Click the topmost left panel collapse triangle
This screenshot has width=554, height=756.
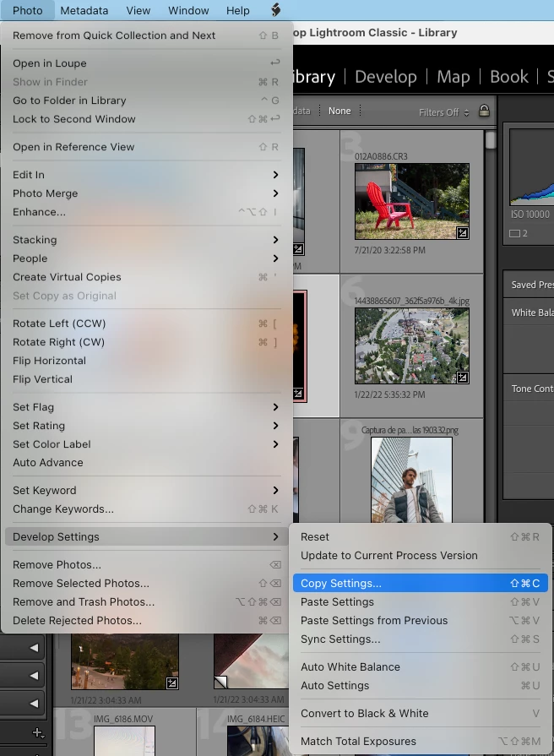tap(34, 648)
